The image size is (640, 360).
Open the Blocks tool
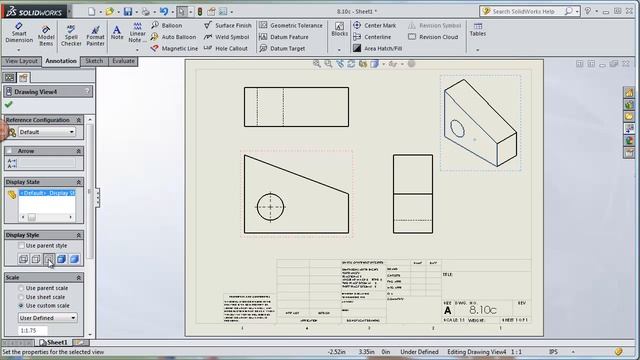(339, 29)
